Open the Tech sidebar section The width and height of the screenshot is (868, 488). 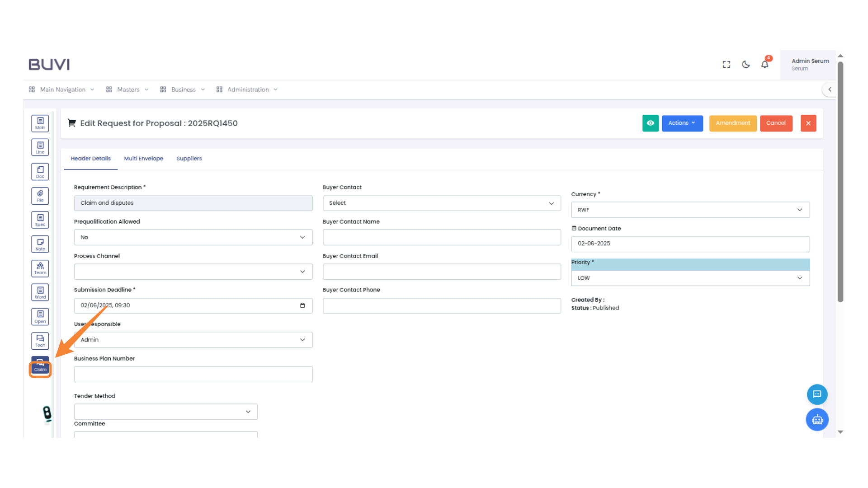(x=40, y=341)
